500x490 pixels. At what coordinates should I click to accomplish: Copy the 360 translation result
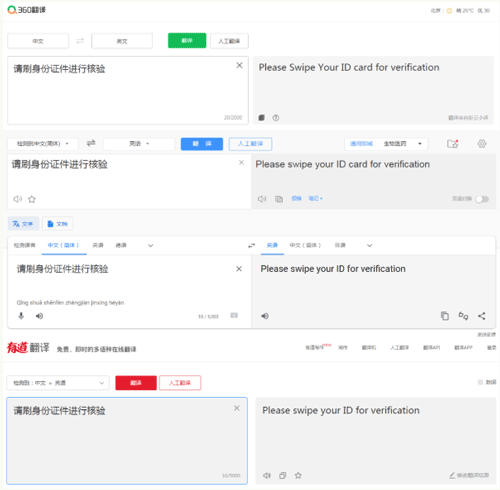tap(262, 118)
